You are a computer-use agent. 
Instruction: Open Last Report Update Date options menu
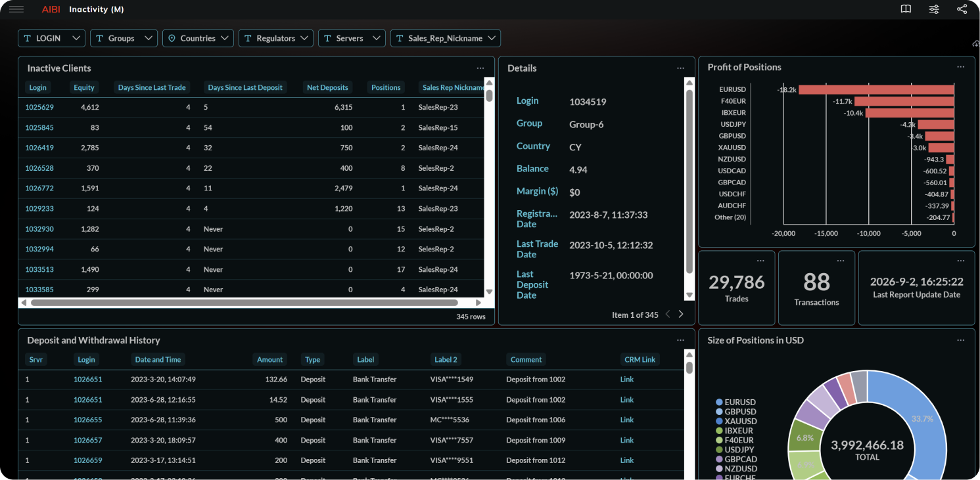(961, 261)
